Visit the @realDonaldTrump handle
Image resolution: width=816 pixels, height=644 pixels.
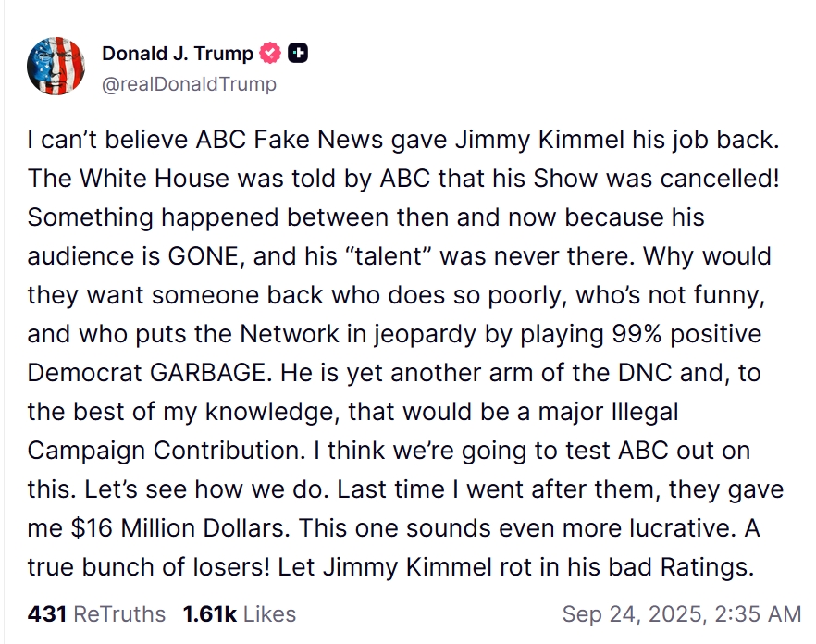pyautogui.click(x=189, y=84)
